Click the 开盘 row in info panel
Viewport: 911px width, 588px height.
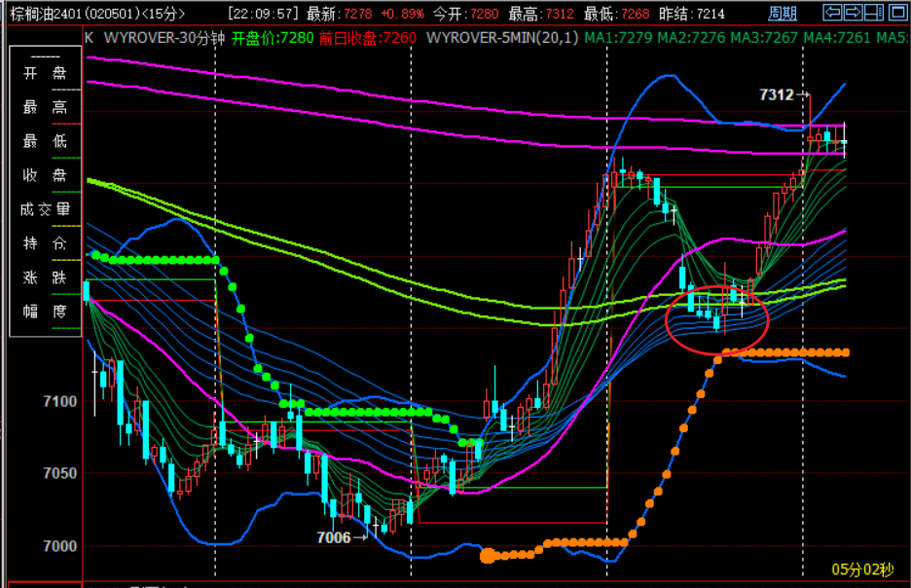click(x=45, y=75)
